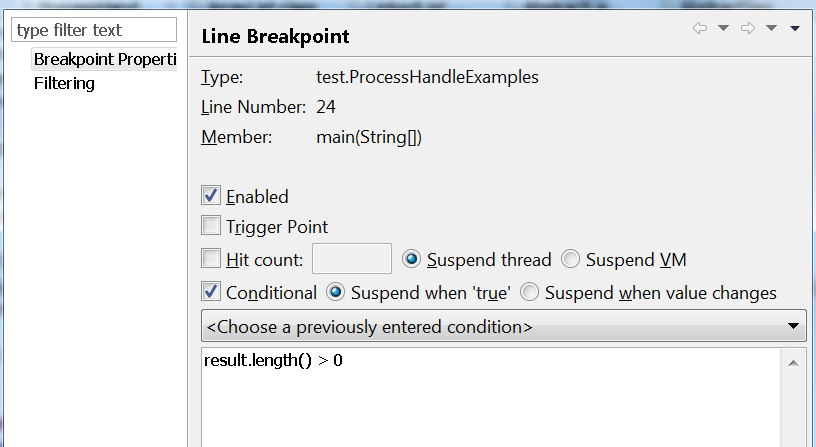
Task: Select Breakpoint Properties in the tree
Action: (105, 59)
